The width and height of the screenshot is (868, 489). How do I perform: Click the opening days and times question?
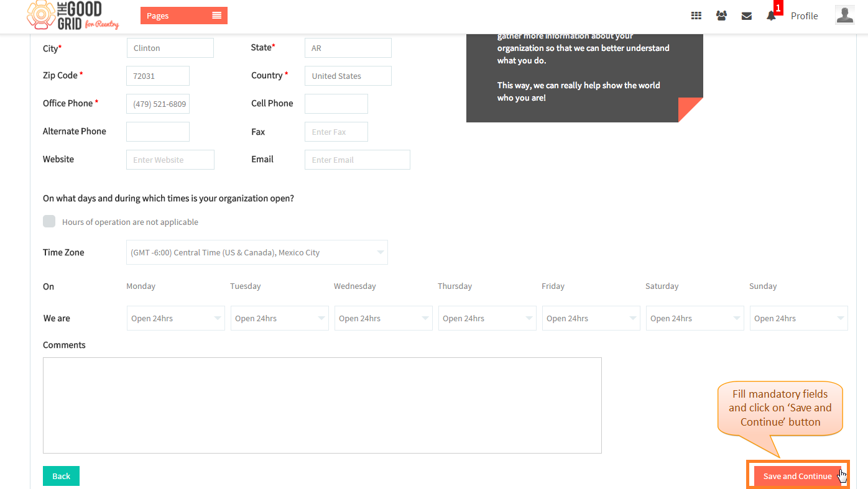pyautogui.click(x=169, y=198)
